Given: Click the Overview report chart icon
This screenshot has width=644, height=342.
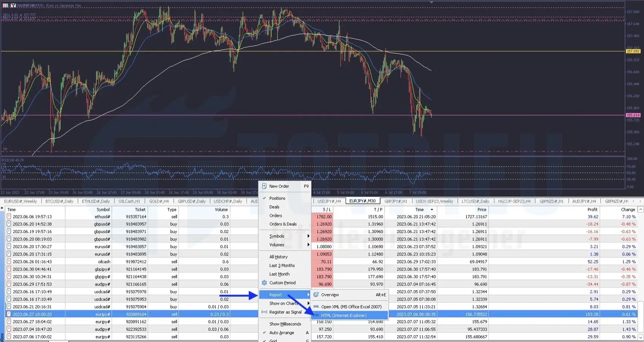Looking at the screenshot, I should pos(316,295).
